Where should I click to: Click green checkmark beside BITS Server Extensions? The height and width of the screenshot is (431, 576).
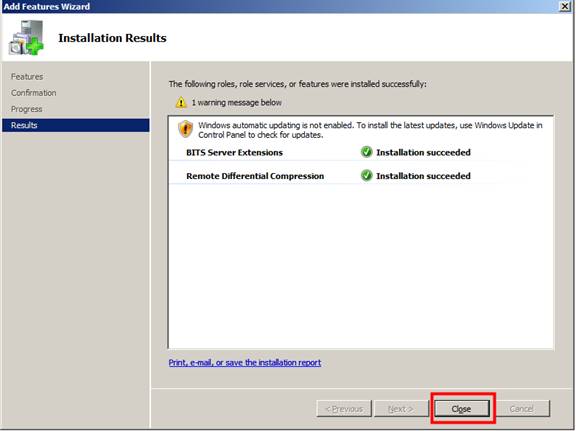pos(366,152)
